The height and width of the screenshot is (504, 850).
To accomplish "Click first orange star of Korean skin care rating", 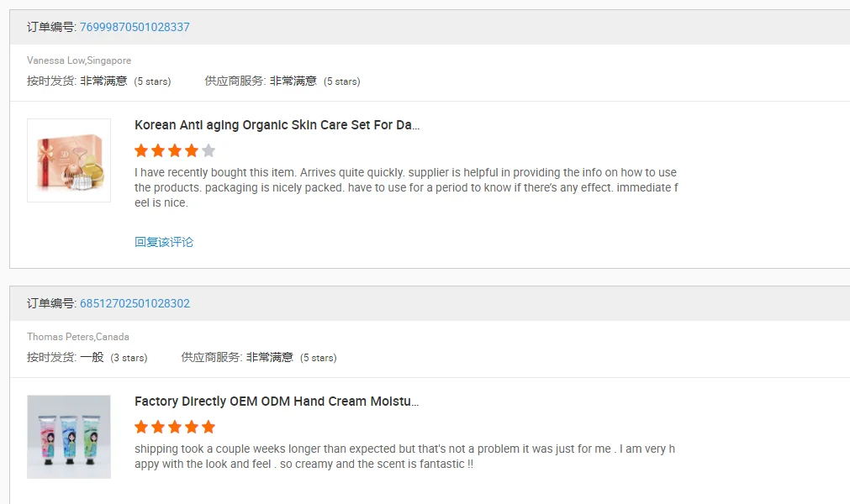I will 141,151.
